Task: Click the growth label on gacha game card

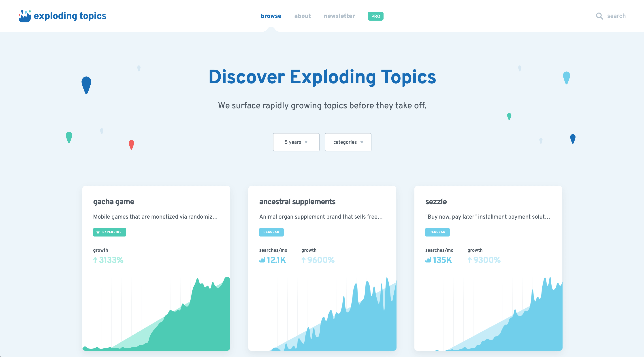Action: pyautogui.click(x=100, y=250)
